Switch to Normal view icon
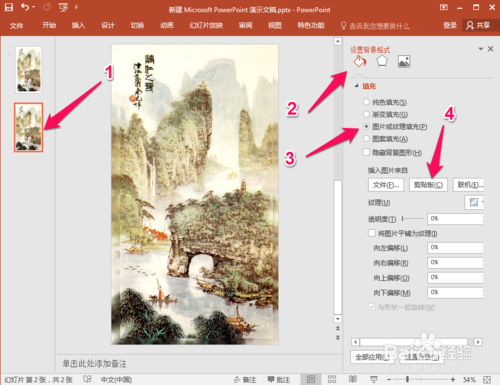 coord(311,379)
